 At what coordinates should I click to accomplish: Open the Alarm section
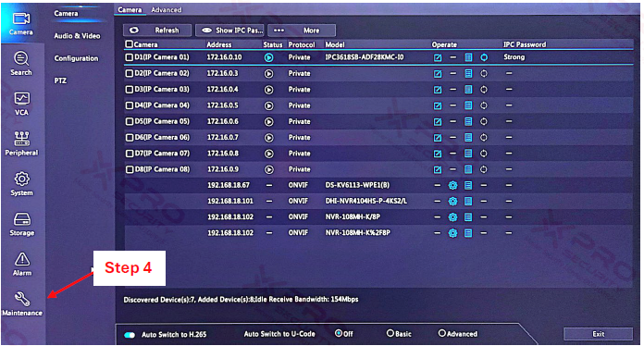click(x=21, y=264)
